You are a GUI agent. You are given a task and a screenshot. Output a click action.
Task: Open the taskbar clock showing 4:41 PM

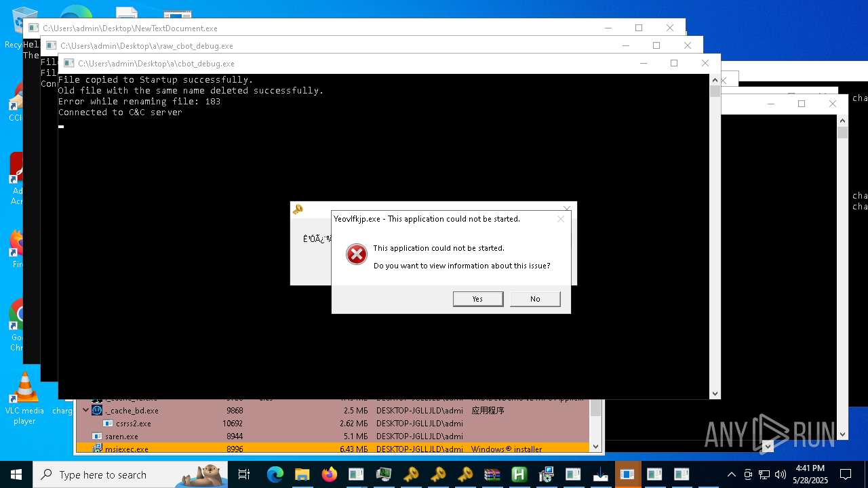pyautogui.click(x=810, y=474)
